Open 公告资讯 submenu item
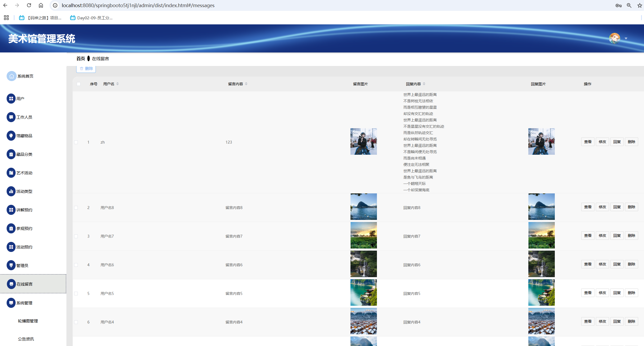Viewport: 644px width, 346px height. (x=26, y=339)
